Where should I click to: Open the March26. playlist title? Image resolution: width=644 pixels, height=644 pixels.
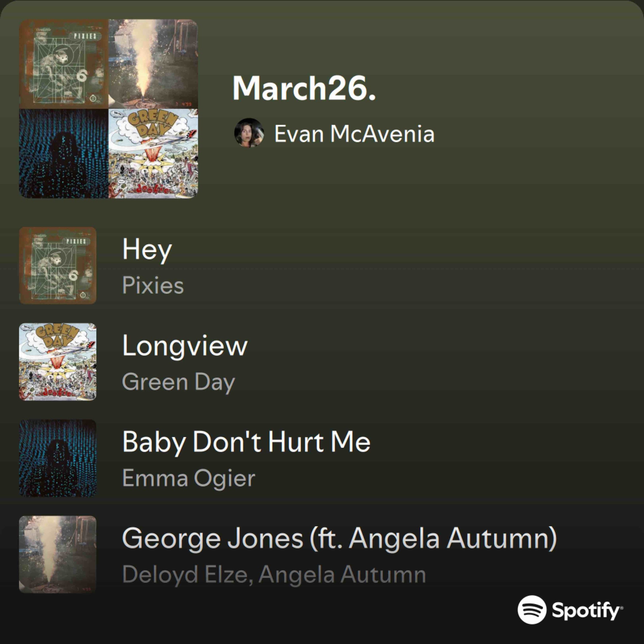tap(304, 88)
